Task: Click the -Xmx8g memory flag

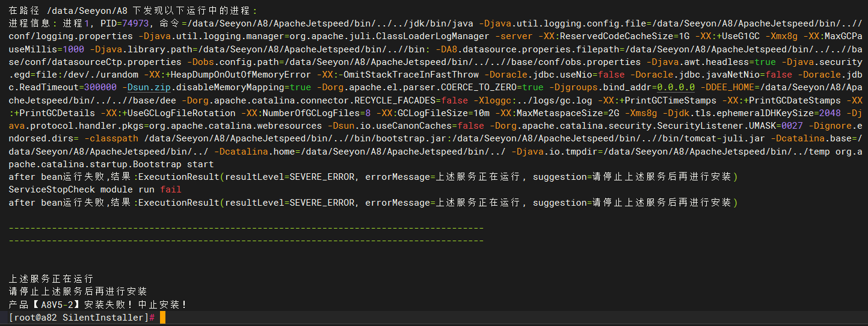Action: (x=777, y=36)
